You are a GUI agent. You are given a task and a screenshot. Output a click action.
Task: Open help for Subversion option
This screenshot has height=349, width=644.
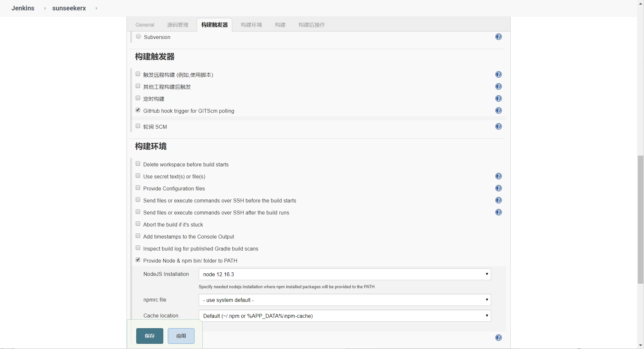[498, 37]
